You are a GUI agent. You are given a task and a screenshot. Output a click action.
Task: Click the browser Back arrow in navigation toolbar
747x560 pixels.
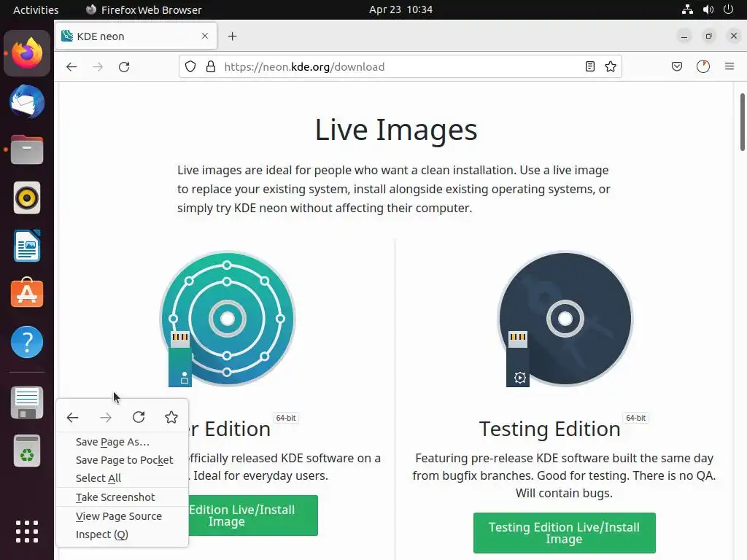(71, 66)
